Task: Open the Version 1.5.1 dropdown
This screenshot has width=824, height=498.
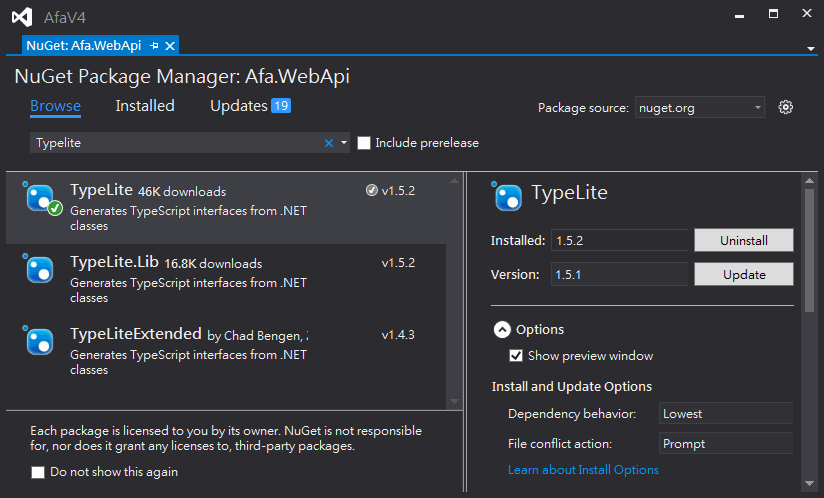Action: (619, 274)
